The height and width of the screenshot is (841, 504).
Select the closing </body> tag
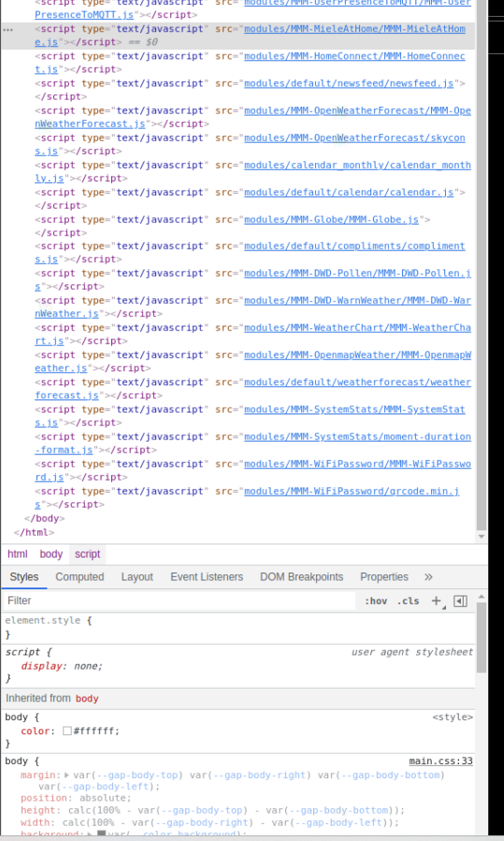click(45, 518)
